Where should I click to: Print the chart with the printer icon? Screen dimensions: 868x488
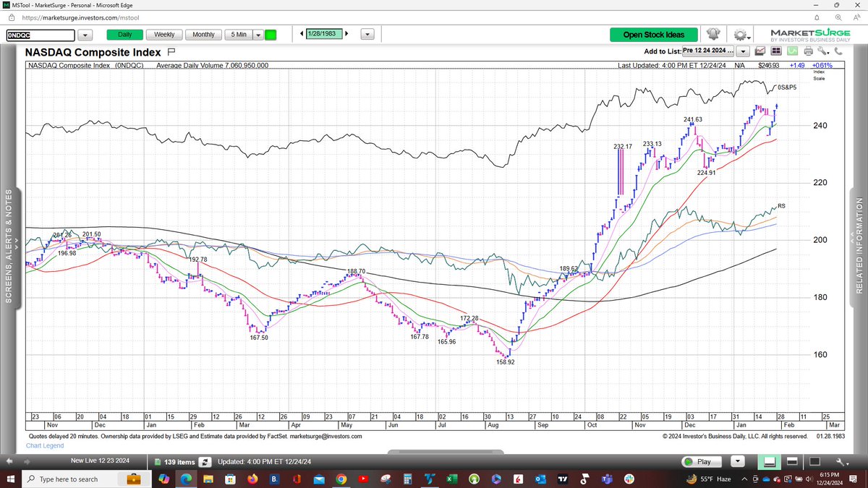pos(808,51)
